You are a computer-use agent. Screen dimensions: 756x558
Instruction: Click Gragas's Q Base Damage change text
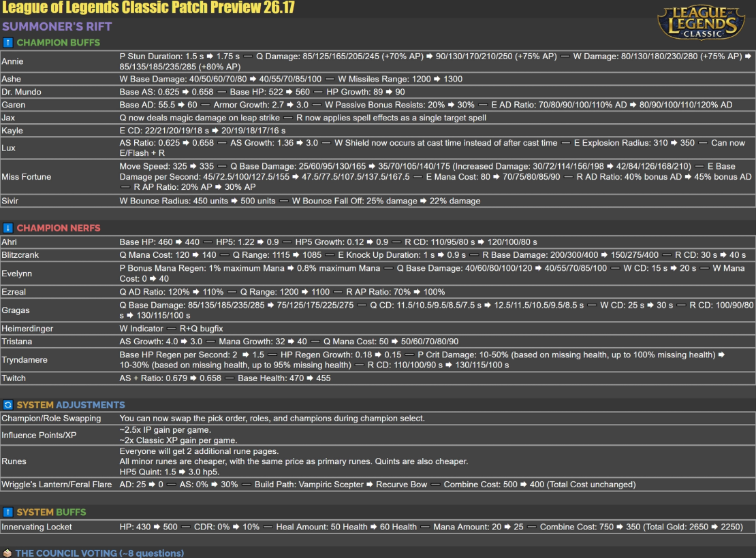236,305
